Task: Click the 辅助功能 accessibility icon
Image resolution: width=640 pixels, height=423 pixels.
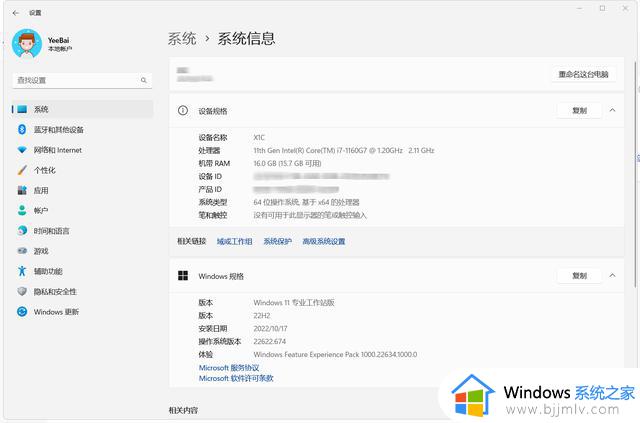Action: (x=22, y=271)
